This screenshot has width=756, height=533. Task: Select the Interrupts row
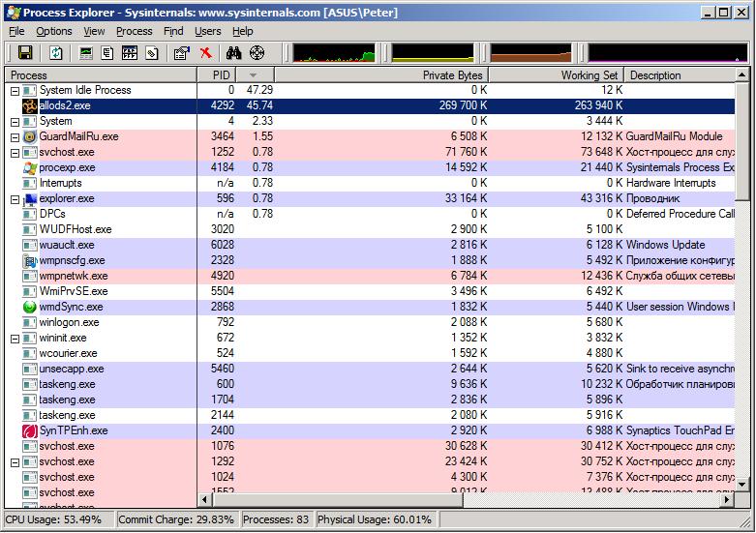370,183
